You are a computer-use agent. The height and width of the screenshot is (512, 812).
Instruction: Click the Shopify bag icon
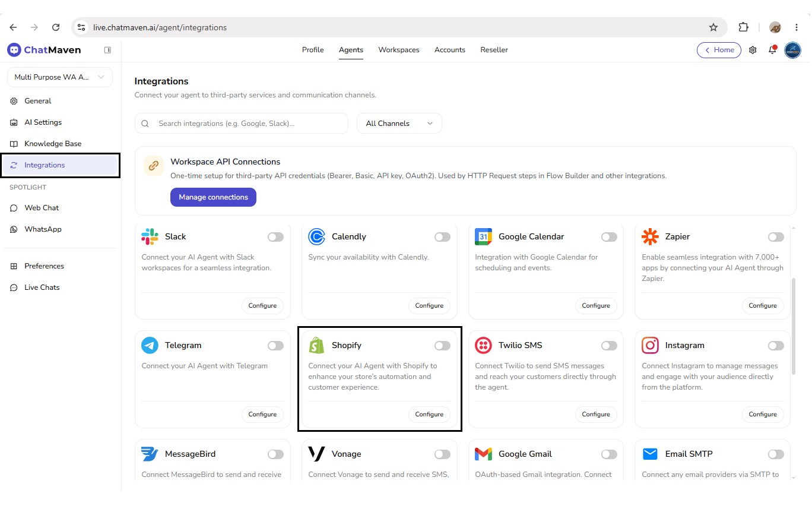tap(316, 345)
